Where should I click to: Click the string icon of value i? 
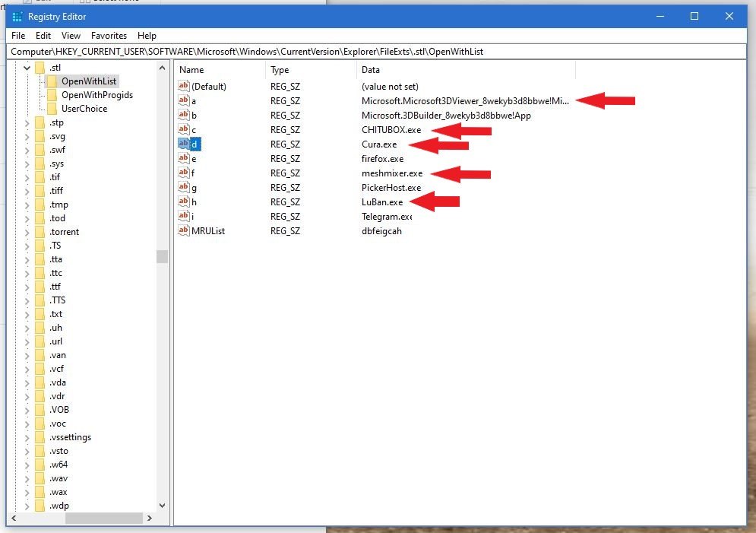click(x=184, y=216)
